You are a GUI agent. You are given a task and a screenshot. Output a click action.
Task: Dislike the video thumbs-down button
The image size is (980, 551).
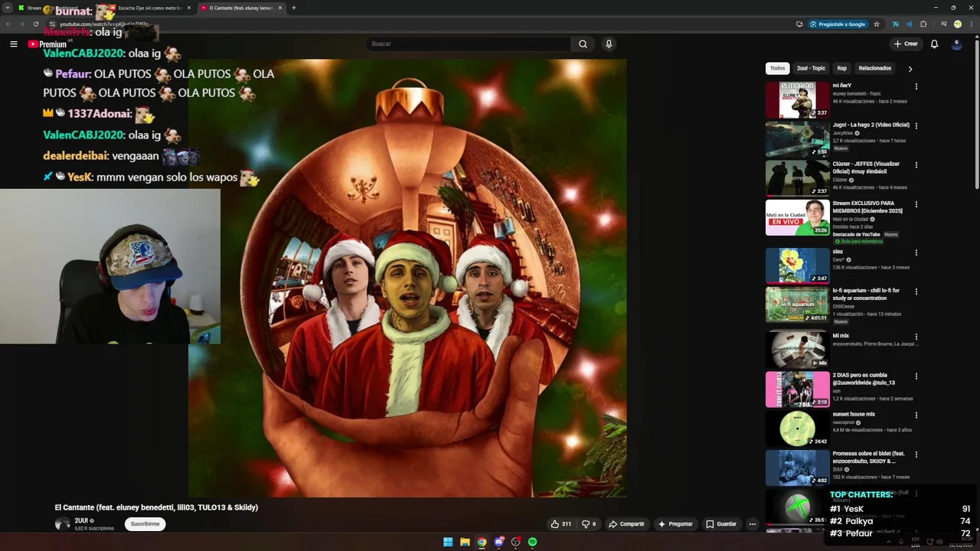pos(589,524)
